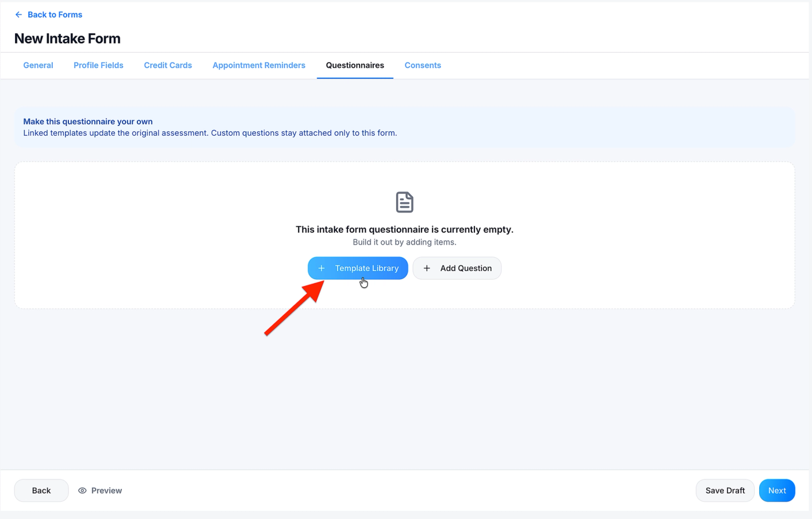Screen dimensions: 812x519
Task: Click the back arrow icon beside Back to Forms
Action: (19, 15)
